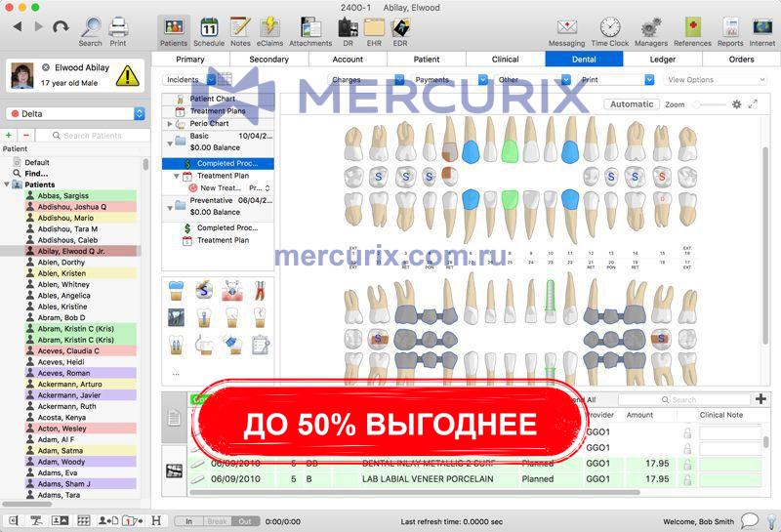Click the tooth chart vertical scrollbar
The image size is (781, 532).
(x=765, y=244)
